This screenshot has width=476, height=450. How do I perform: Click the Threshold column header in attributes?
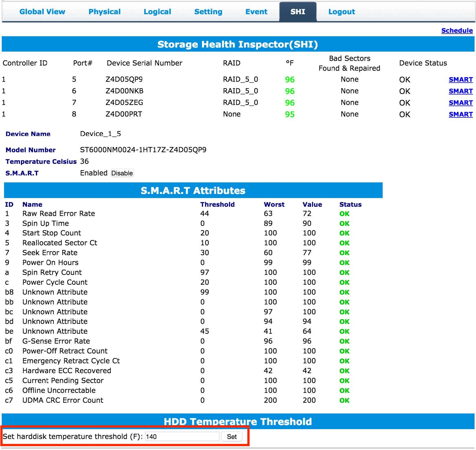click(217, 204)
